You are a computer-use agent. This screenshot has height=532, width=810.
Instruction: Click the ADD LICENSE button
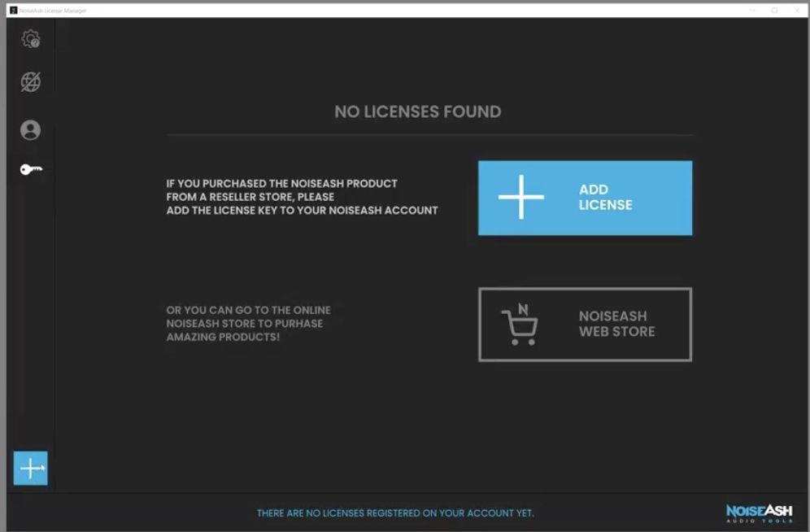[585, 198]
